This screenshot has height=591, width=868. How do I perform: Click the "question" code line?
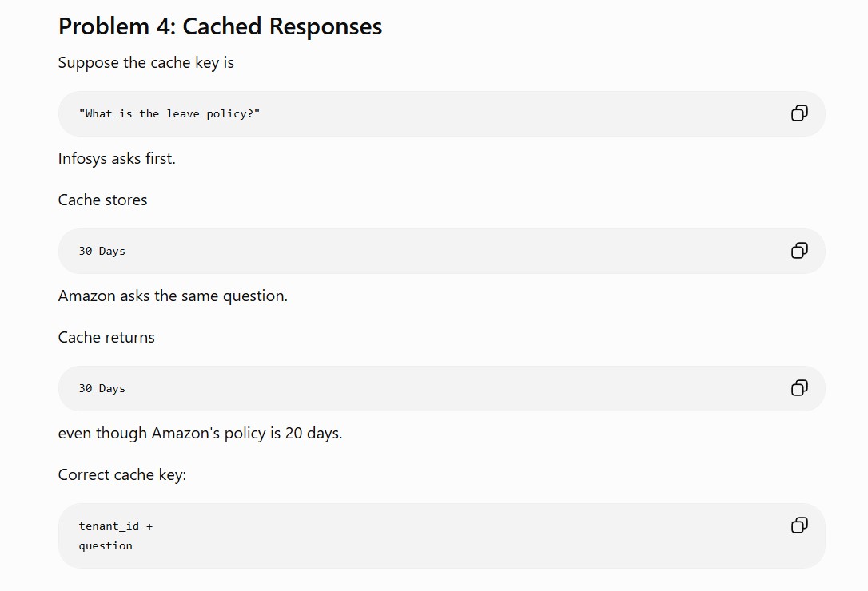coord(106,545)
